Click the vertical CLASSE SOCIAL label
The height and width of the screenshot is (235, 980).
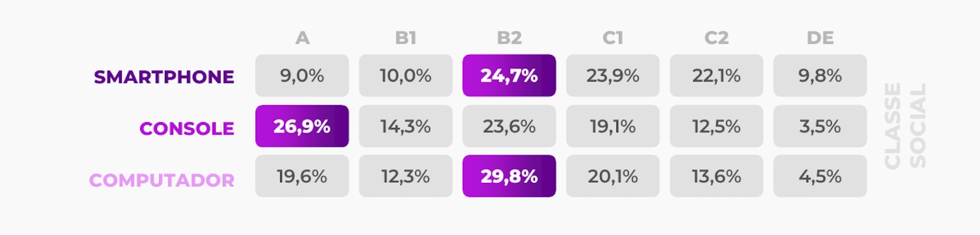[x=905, y=125]
